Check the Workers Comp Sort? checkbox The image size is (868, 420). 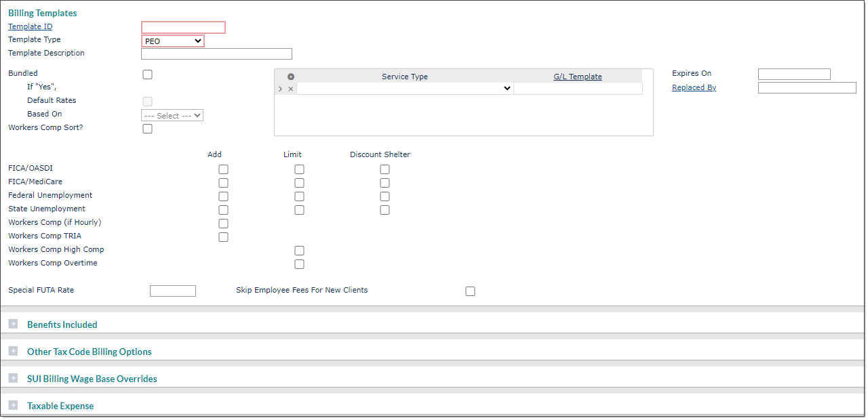click(x=147, y=128)
